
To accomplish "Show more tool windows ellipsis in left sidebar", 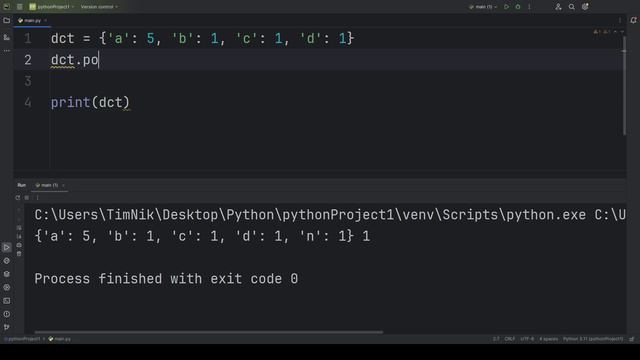I will tap(7, 51).
